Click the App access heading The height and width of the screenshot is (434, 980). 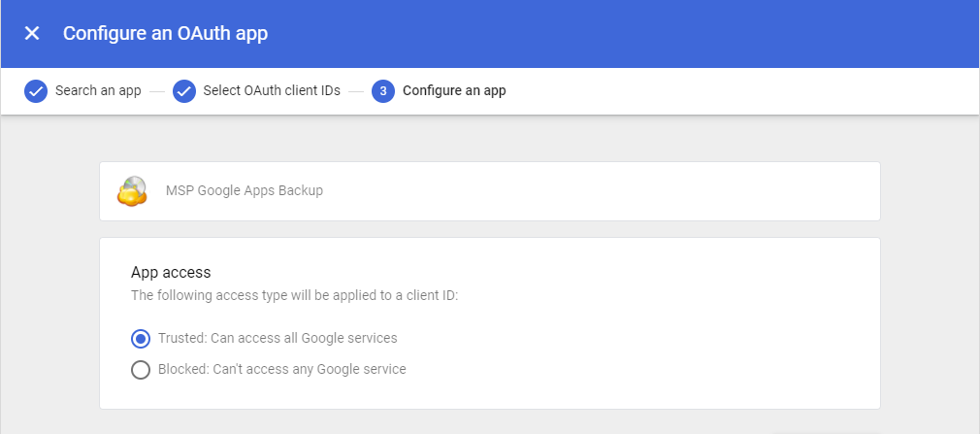(171, 273)
